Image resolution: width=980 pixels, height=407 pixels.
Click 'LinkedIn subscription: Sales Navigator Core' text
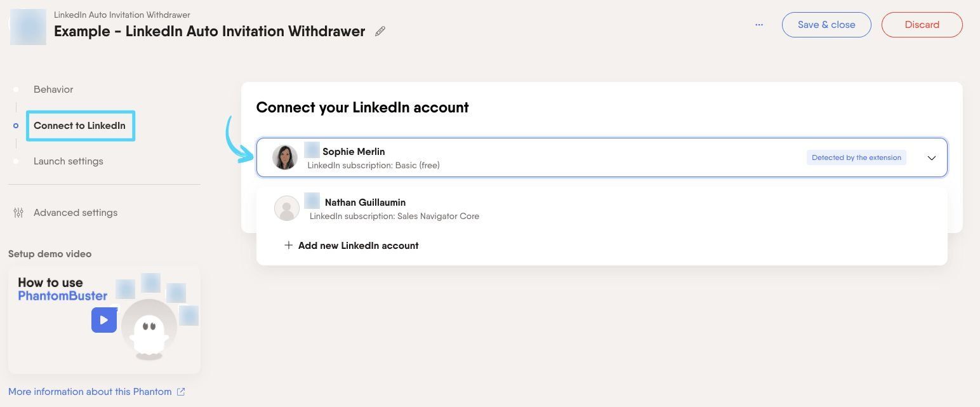tap(394, 217)
